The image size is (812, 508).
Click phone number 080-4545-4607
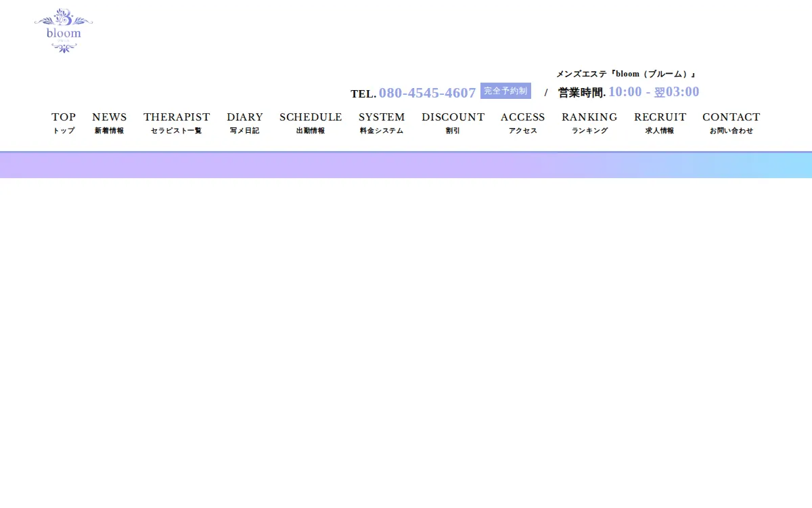coord(428,93)
